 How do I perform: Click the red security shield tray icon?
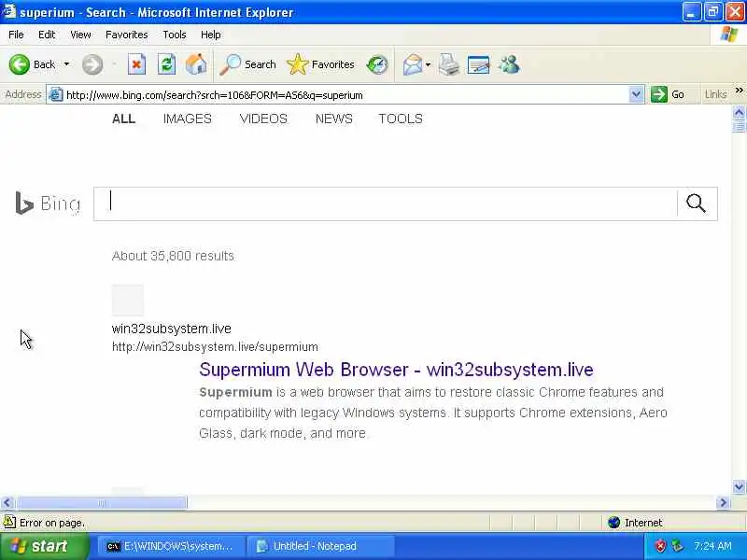(660, 546)
